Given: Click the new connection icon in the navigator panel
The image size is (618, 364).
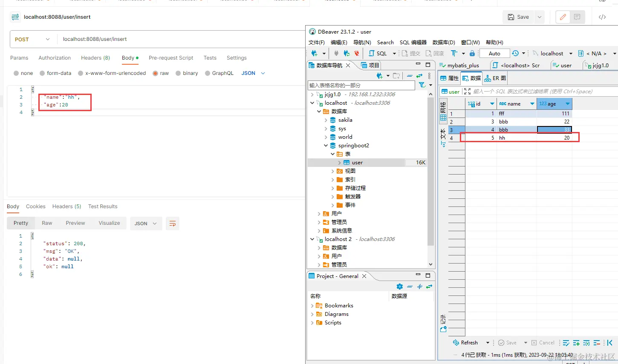Looking at the screenshot, I should tap(379, 76).
